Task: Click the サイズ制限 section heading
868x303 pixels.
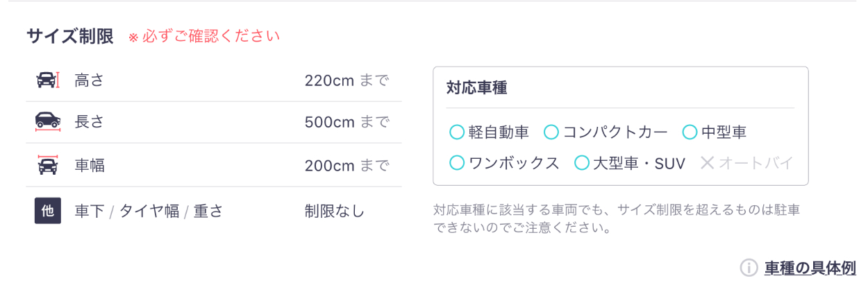Action: click(x=70, y=36)
